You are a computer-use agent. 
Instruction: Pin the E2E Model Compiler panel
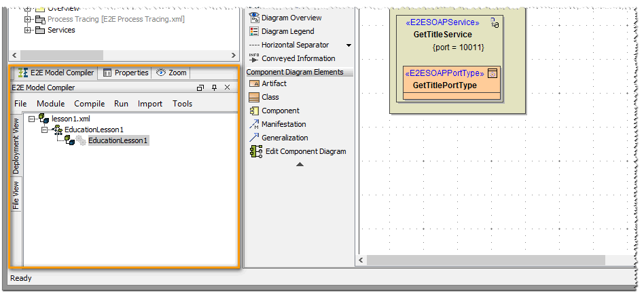click(214, 87)
